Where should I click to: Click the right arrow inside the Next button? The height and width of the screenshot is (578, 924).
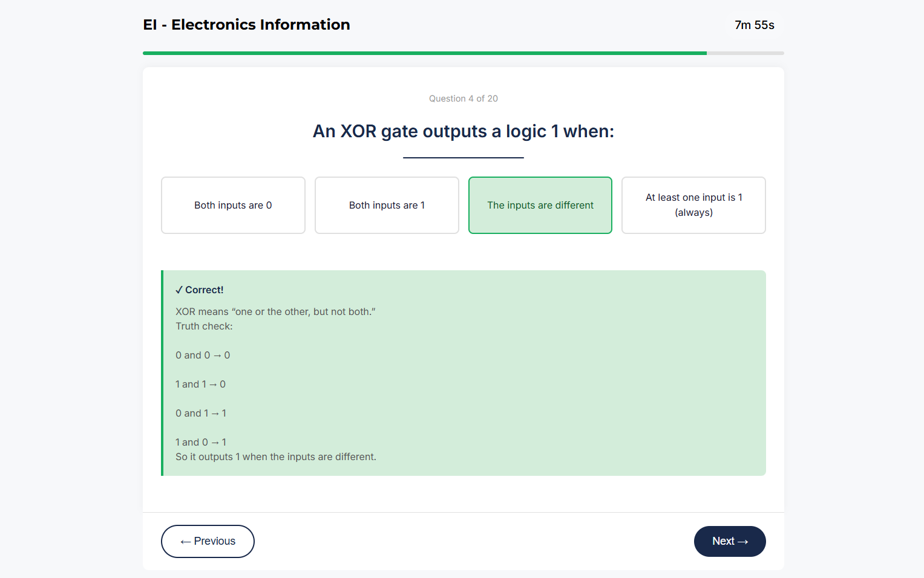(x=745, y=541)
